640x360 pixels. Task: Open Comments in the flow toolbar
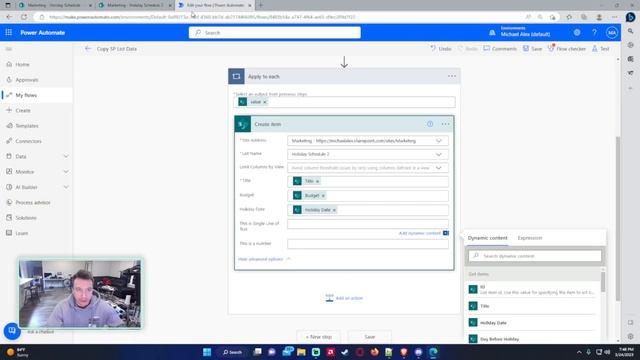(500, 49)
